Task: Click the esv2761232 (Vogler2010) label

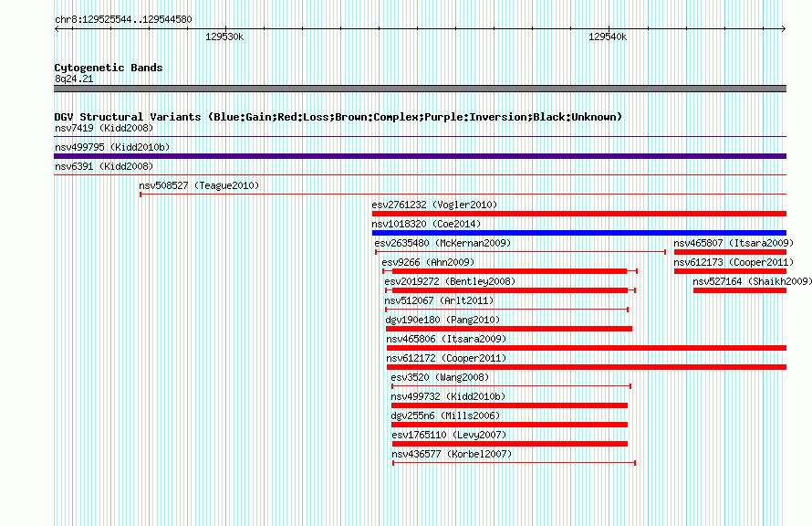Action: click(x=434, y=205)
